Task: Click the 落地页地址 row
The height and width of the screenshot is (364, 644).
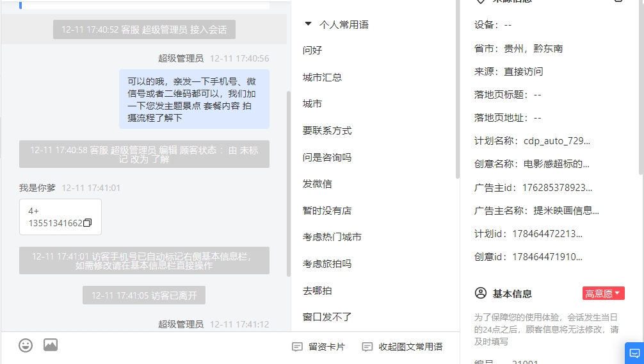Action: tap(508, 118)
